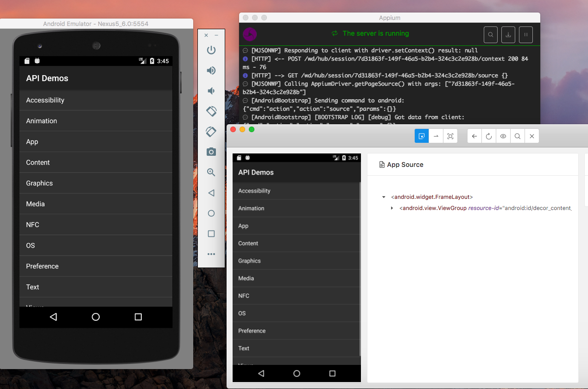Click scrollbar in inspector screenshot list

(360, 269)
